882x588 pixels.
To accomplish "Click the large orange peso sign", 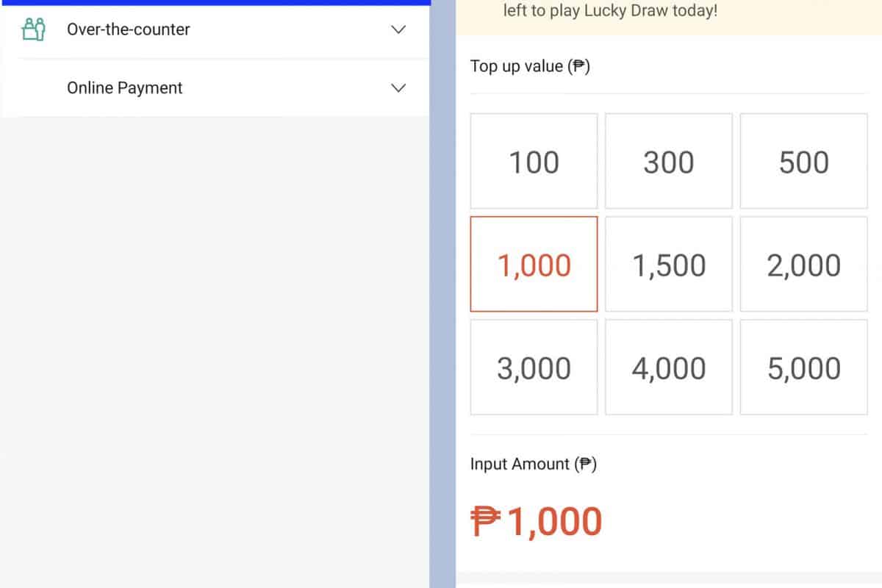I will pyautogui.click(x=485, y=522).
